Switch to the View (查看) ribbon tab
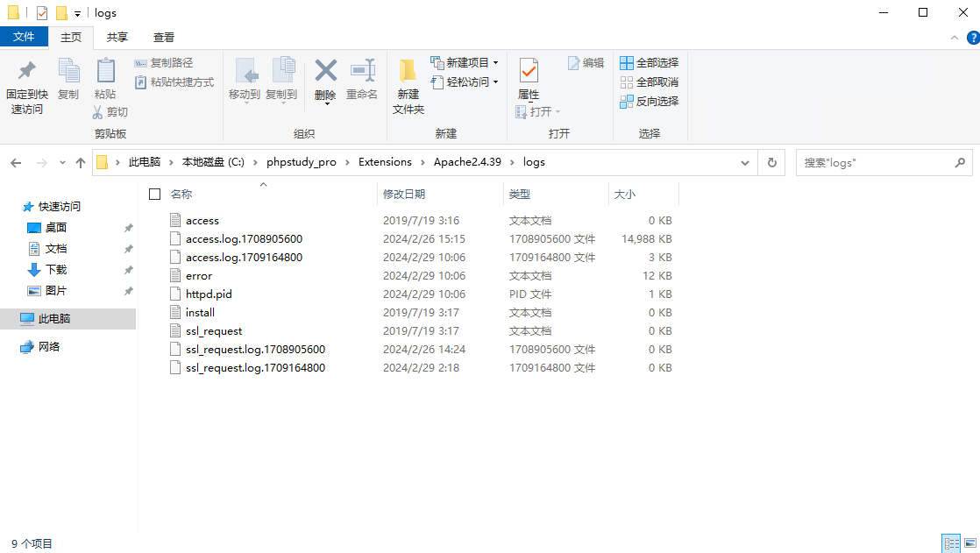980x553 pixels. pyautogui.click(x=164, y=37)
